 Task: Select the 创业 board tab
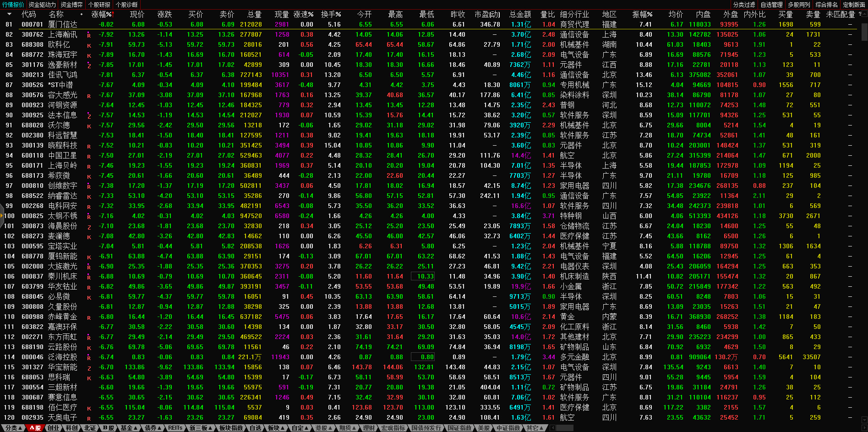tap(54, 428)
